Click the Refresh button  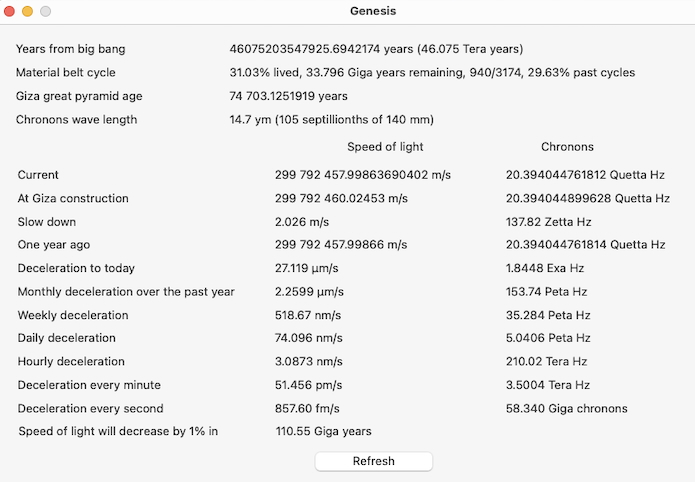pyautogui.click(x=373, y=461)
